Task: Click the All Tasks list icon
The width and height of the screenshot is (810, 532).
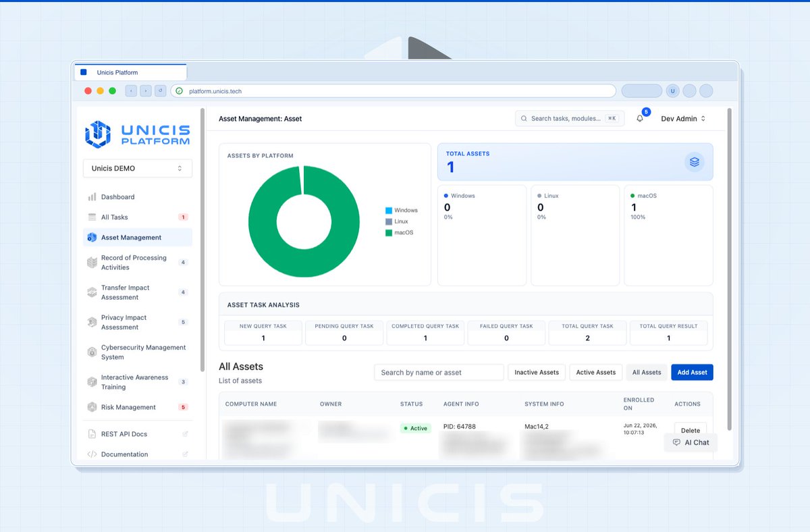Action: coord(92,217)
